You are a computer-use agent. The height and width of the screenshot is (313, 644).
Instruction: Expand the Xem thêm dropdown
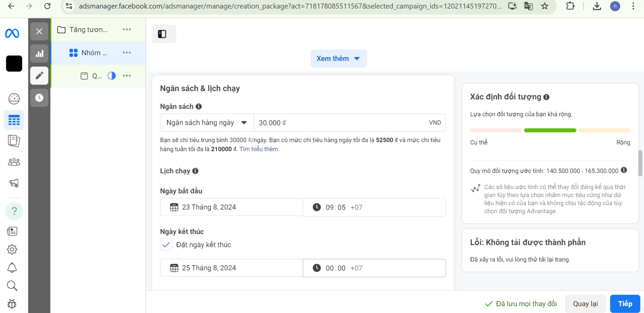pyautogui.click(x=339, y=59)
